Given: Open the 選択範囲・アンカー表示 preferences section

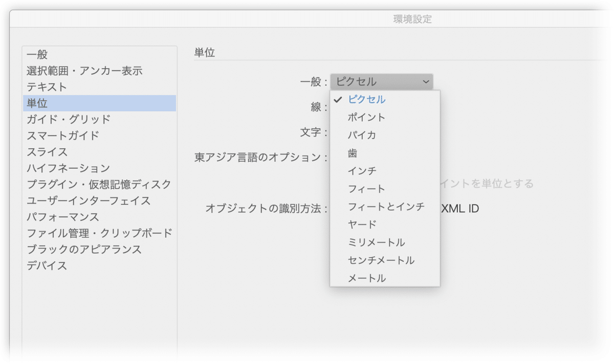Looking at the screenshot, I should pyautogui.click(x=84, y=71).
